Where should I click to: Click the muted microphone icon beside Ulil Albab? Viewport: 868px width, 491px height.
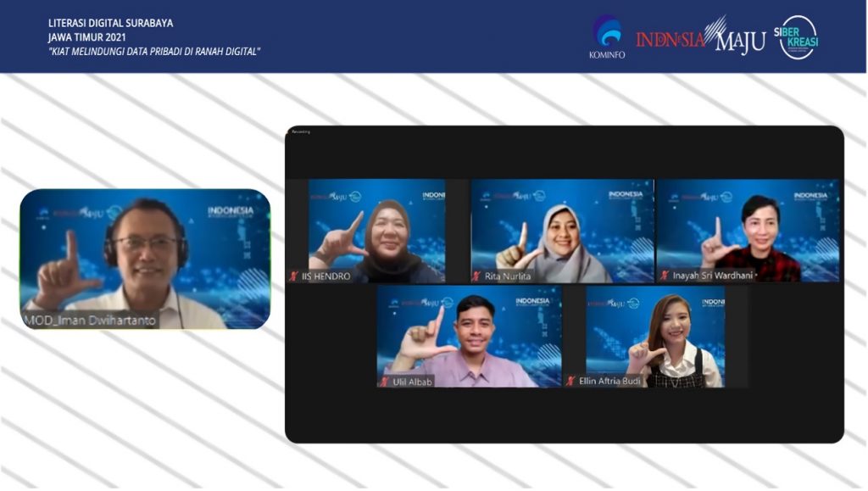385,382
